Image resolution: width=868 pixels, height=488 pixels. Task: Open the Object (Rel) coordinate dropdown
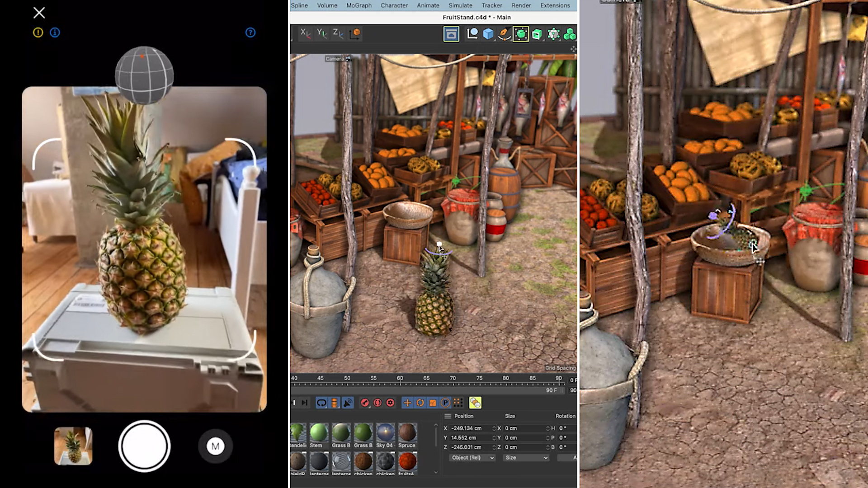click(x=472, y=457)
